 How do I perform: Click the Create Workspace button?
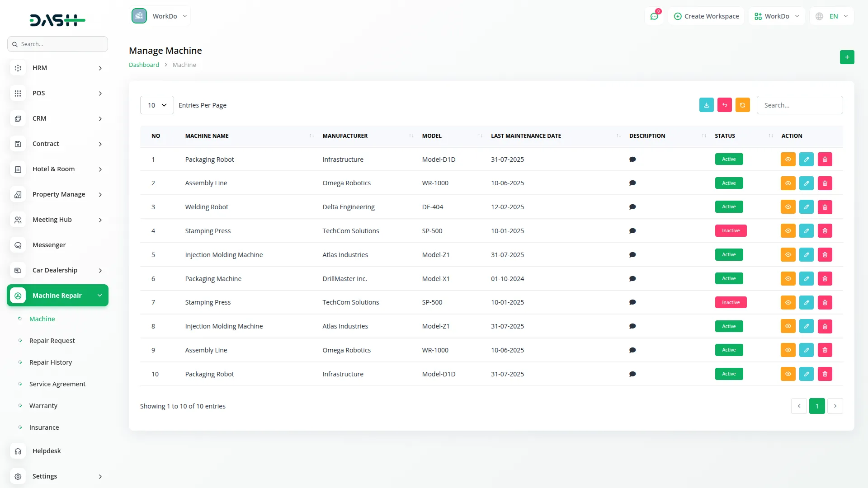(x=707, y=16)
